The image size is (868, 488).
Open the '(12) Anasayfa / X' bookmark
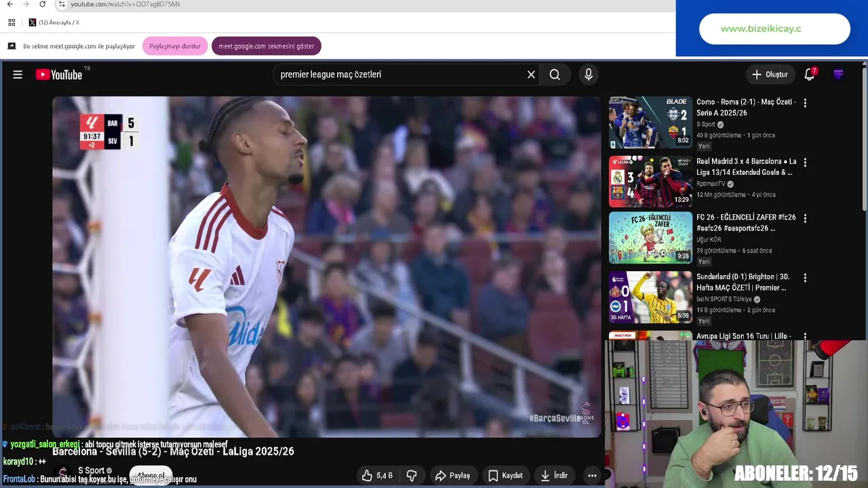[x=54, y=22]
